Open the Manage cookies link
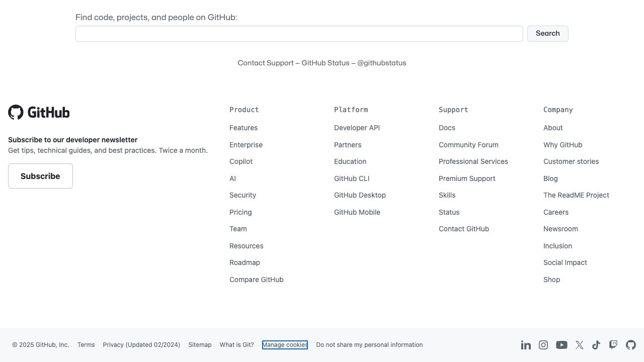The image size is (644, 362). (285, 345)
